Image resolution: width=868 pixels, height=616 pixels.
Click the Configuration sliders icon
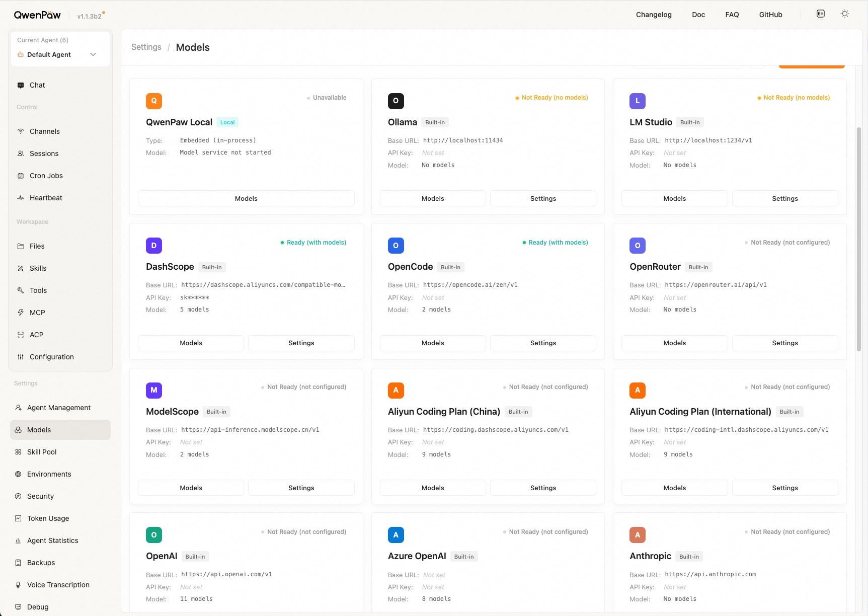click(21, 357)
